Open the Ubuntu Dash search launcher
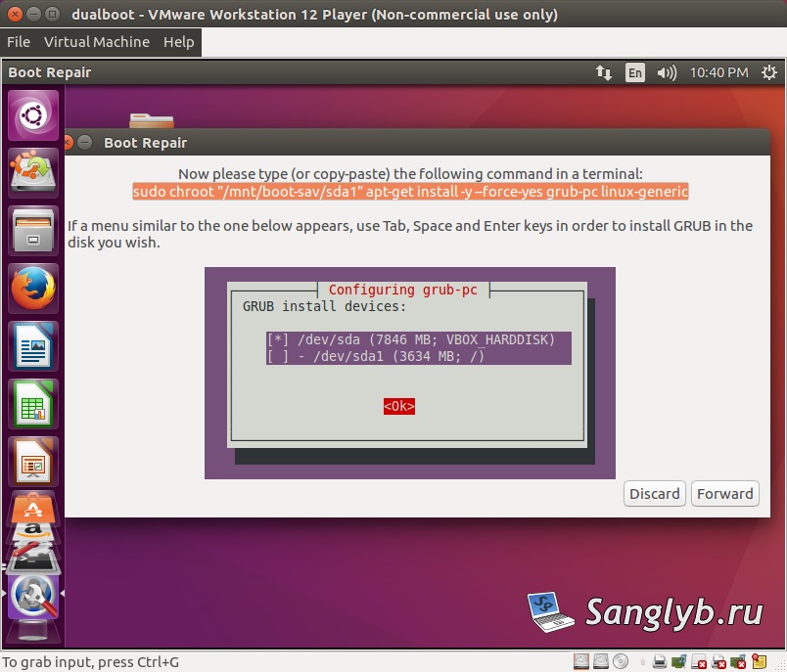The width and height of the screenshot is (787, 672). click(33, 115)
